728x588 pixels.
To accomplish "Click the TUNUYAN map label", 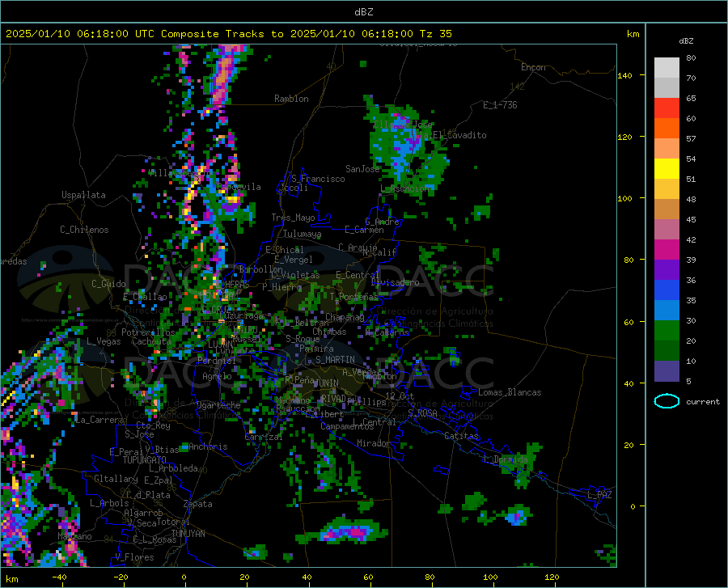I will [x=188, y=534].
